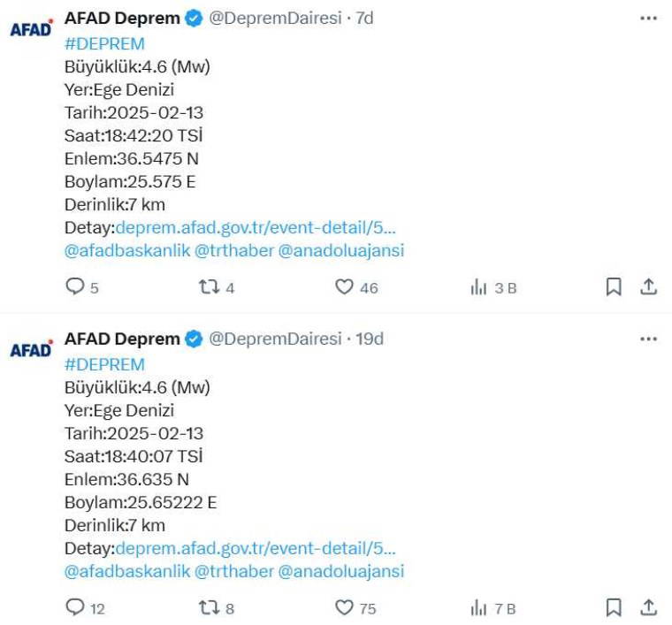672x625 pixels.
Task: Retweet the 18:42:20 earthquake tweet
Action: coord(209,286)
